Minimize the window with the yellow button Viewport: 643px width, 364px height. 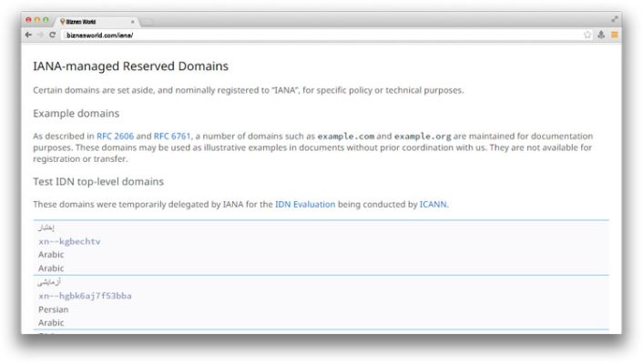tap(36, 19)
